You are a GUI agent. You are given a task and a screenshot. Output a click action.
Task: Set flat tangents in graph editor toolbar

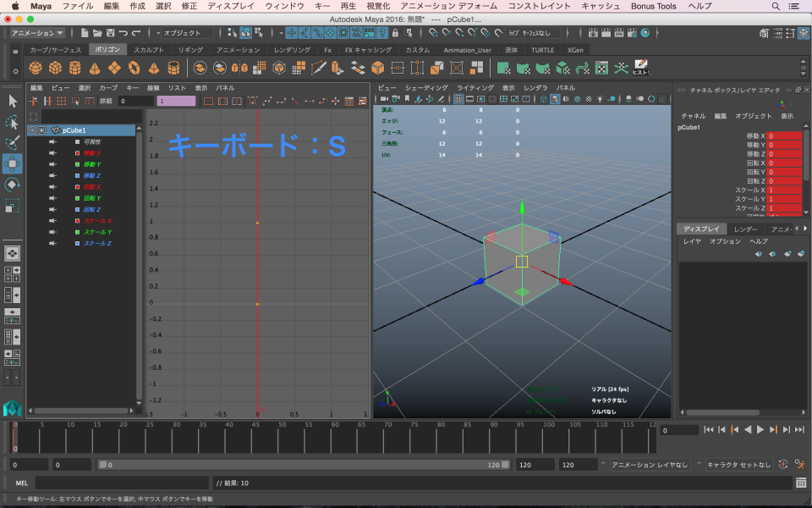(x=310, y=101)
